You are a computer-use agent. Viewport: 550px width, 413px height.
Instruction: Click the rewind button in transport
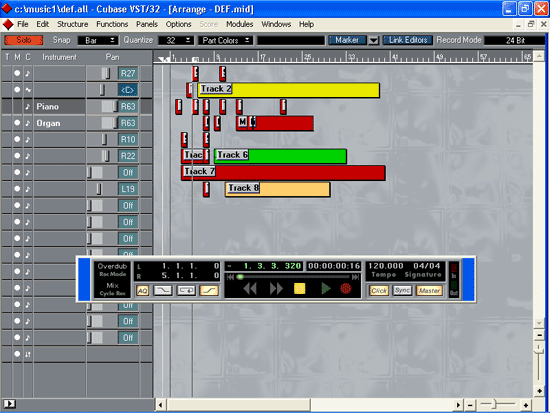[x=250, y=289]
